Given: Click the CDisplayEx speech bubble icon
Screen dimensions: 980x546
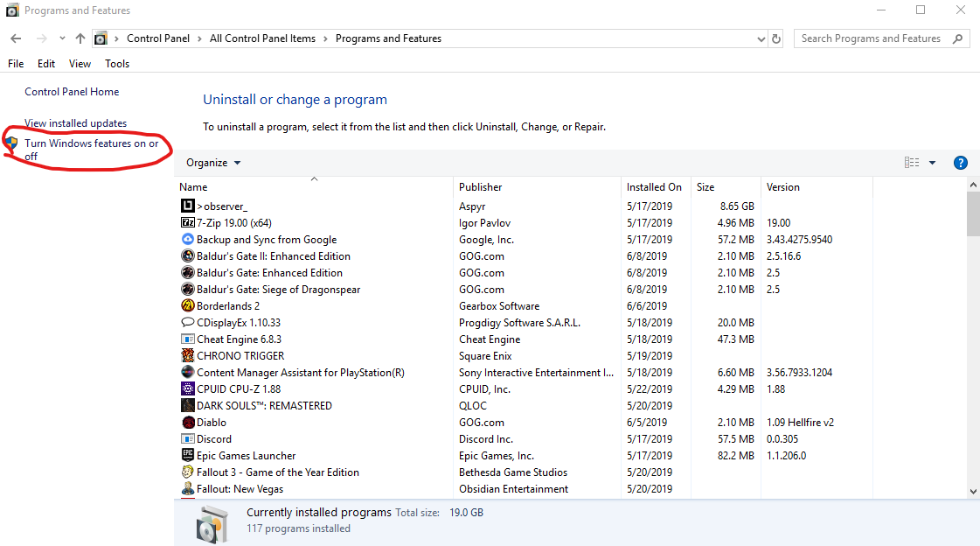Looking at the screenshot, I should 187,322.
